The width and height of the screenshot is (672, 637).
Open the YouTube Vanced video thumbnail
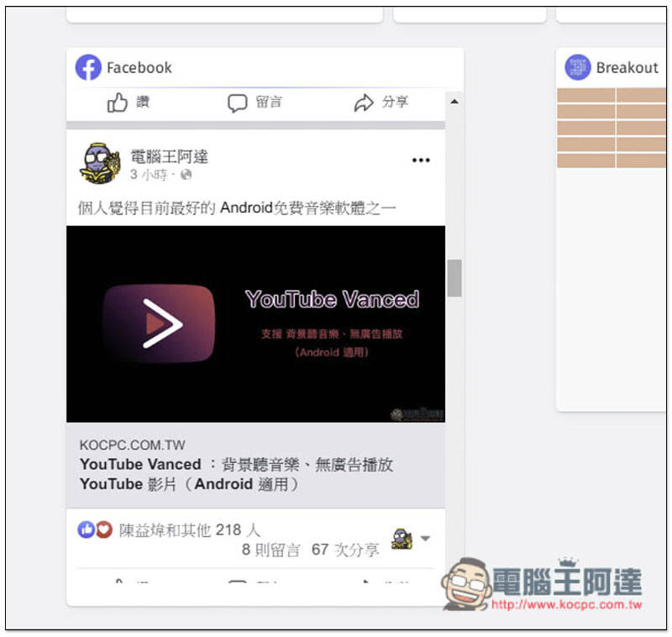pos(255,324)
